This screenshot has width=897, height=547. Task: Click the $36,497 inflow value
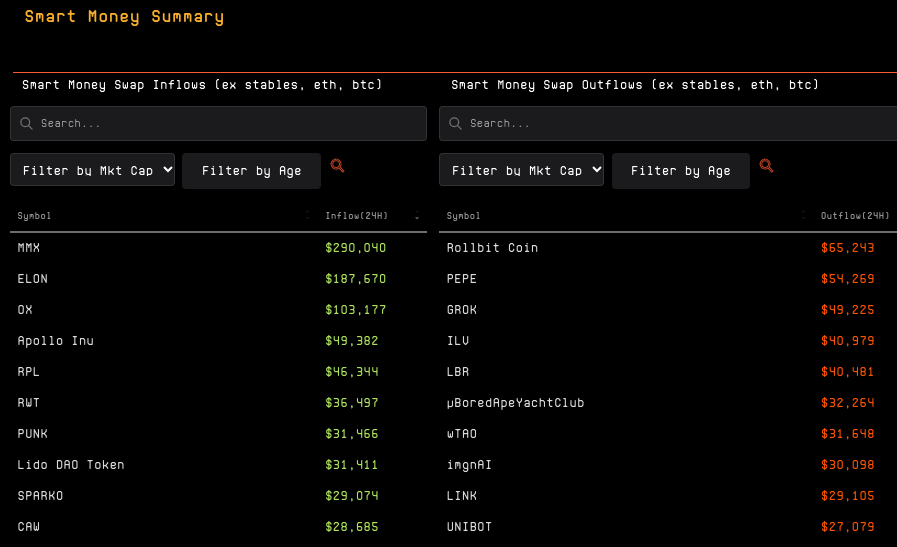[x=351, y=402]
